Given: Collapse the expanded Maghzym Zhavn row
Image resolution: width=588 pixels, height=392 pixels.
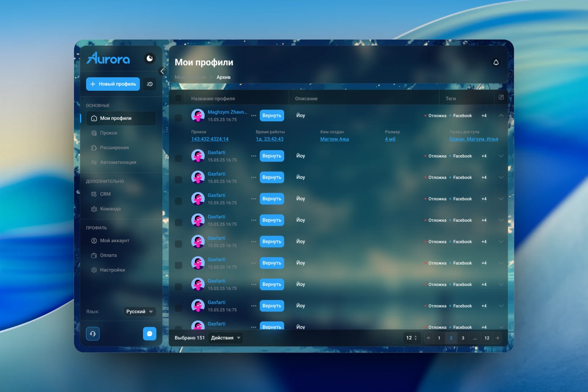Looking at the screenshot, I should coord(501,115).
